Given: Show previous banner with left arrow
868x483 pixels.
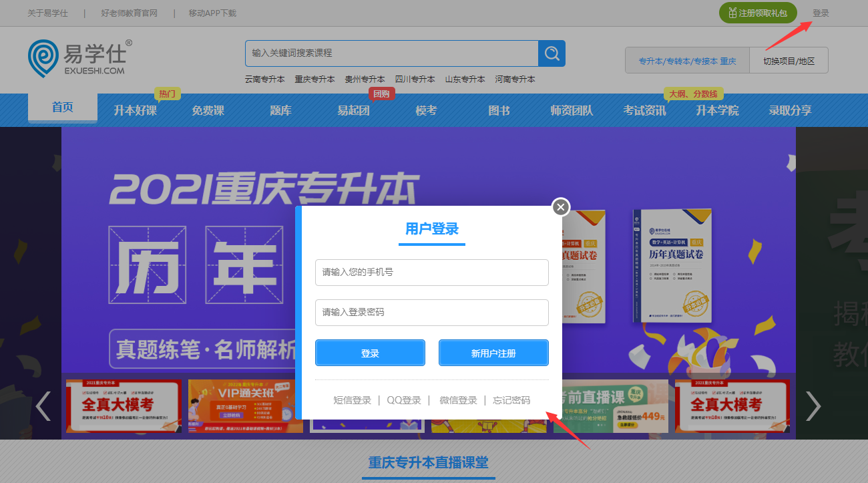Looking at the screenshot, I should pos(43,406).
